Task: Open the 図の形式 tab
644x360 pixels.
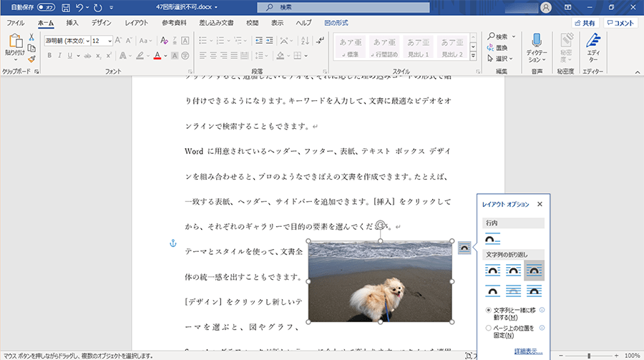Action: pos(336,23)
